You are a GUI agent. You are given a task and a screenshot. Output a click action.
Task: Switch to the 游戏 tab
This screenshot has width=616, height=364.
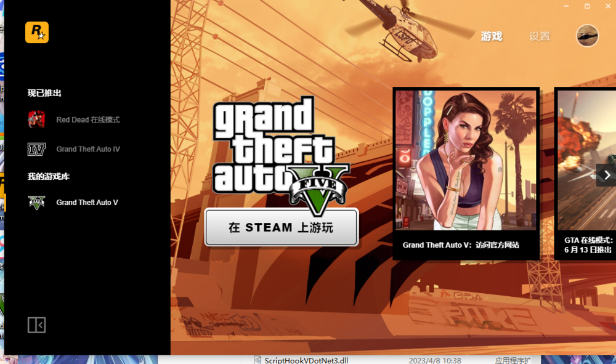tap(491, 36)
